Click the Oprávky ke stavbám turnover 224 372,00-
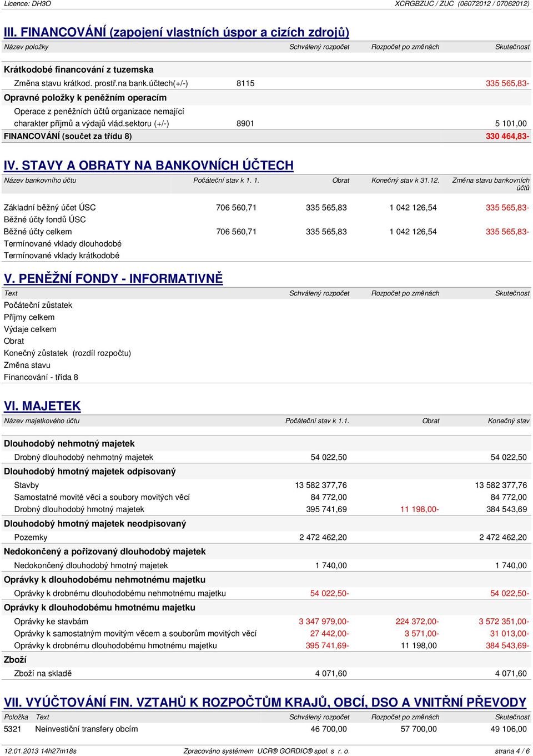Image resolution: width=533 pixels, height=756 pixels. coord(418,622)
